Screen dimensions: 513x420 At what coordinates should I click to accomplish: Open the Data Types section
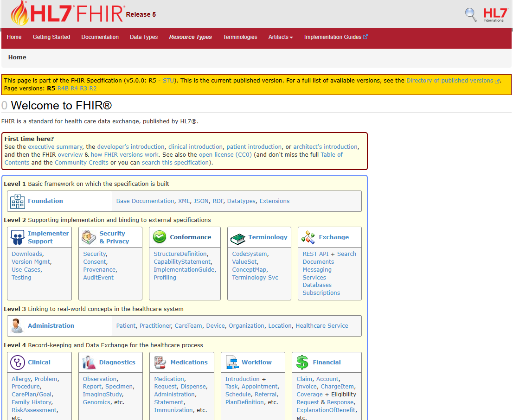(x=144, y=37)
